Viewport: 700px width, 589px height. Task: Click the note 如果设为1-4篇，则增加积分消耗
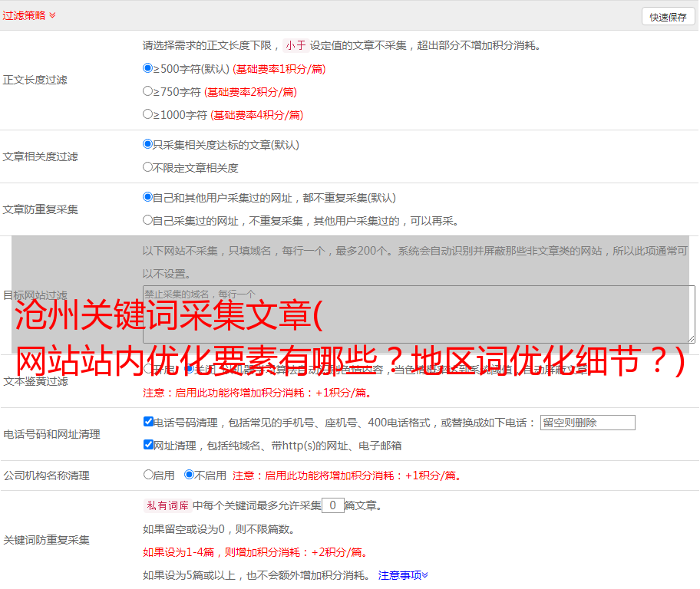(256, 552)
